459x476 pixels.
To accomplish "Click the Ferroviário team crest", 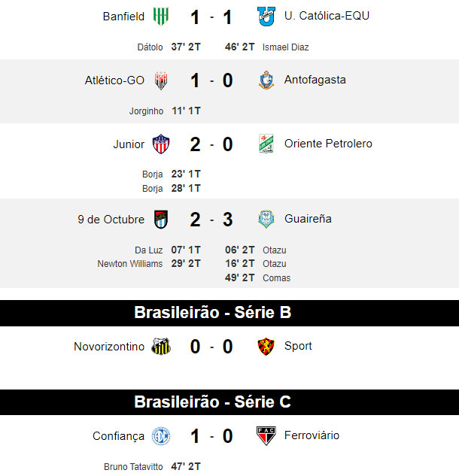I will 266,436.
